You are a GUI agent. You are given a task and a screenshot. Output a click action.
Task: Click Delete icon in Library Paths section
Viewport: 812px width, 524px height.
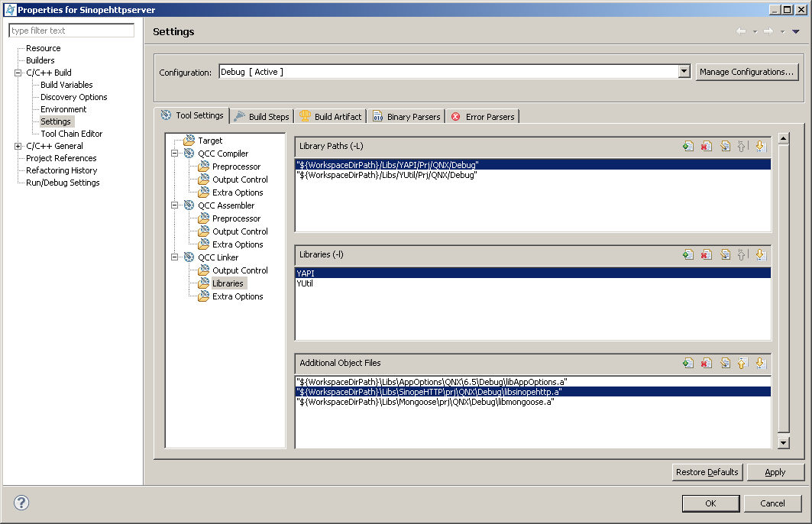pyautogui.click(x=707, y=147)
